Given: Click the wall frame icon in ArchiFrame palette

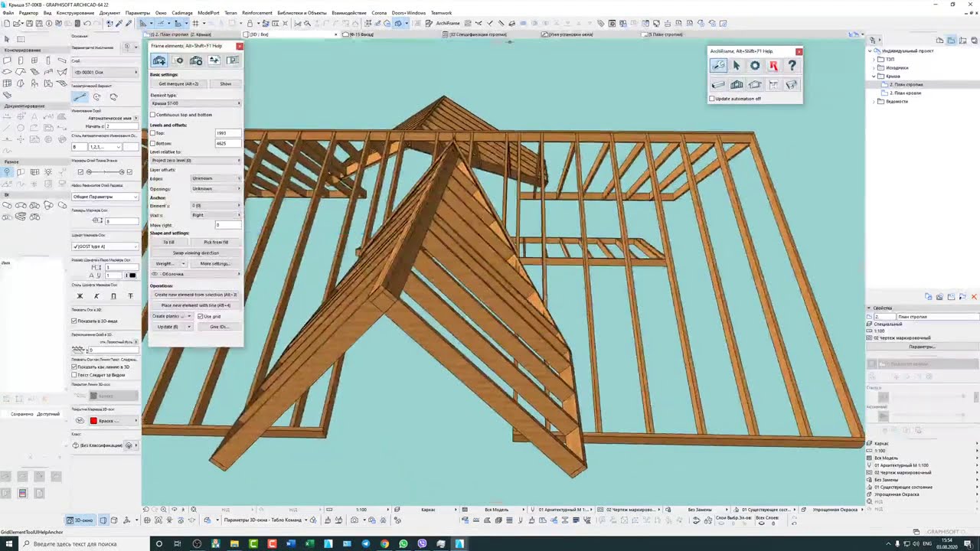Looking at the screenshot, I should click(737, 84).
